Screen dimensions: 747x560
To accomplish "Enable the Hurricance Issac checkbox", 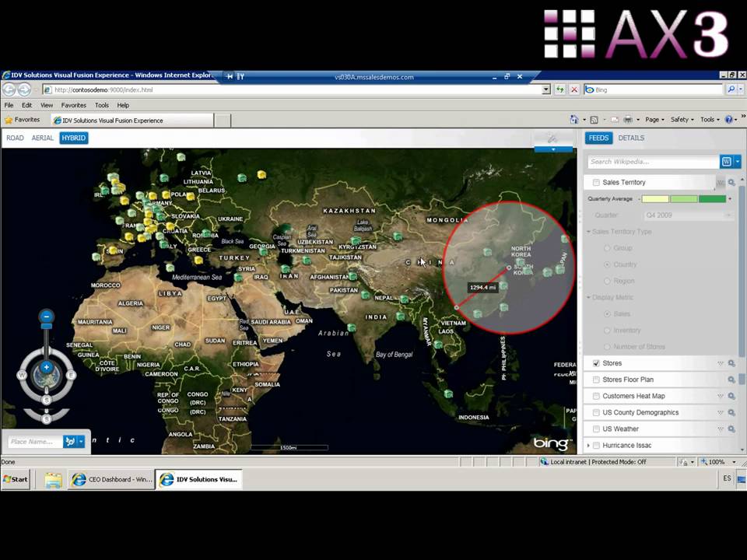I will (596, 445).
